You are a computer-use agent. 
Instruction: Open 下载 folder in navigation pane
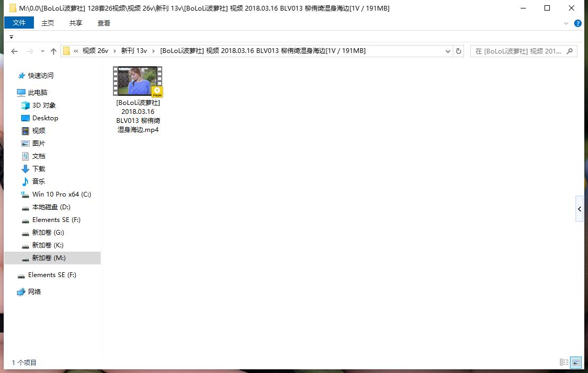39,168
